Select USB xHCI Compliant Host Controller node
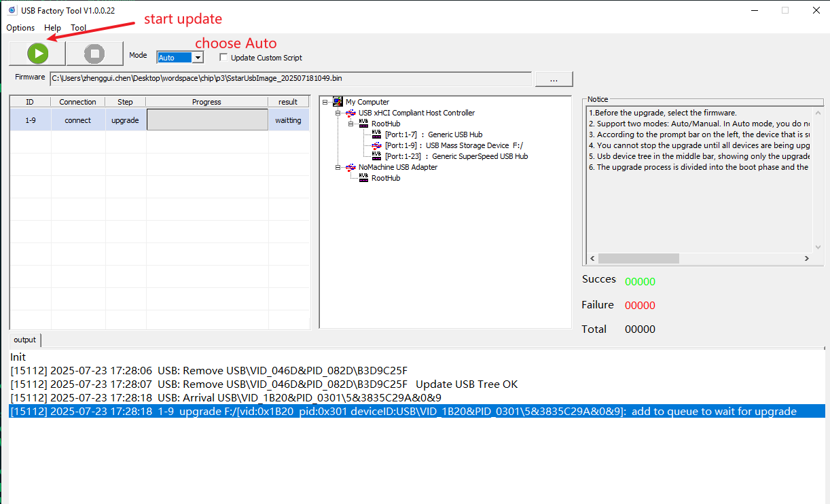Viewport: 830px width, 504px height. pos(416,113)
